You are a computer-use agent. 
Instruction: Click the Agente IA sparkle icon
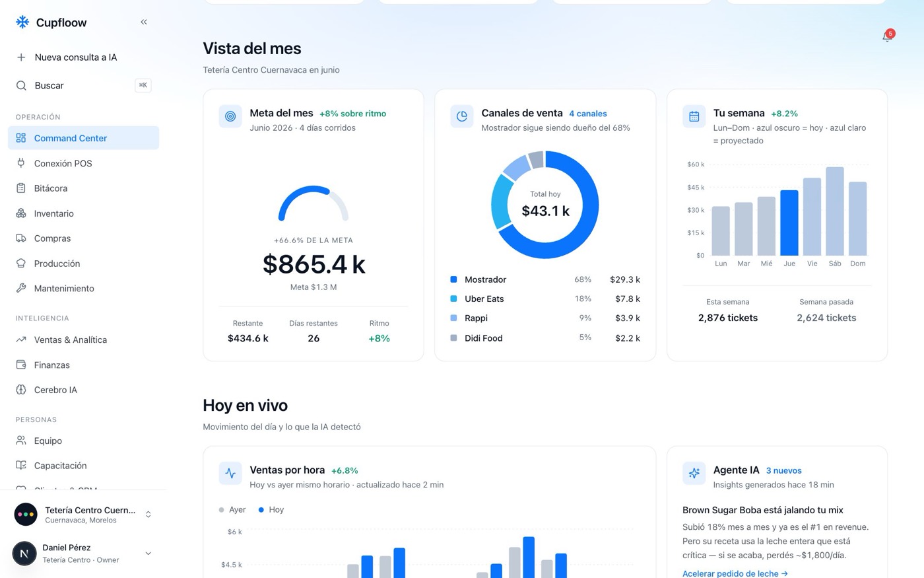pyautogui.click(x=694, y=473)
